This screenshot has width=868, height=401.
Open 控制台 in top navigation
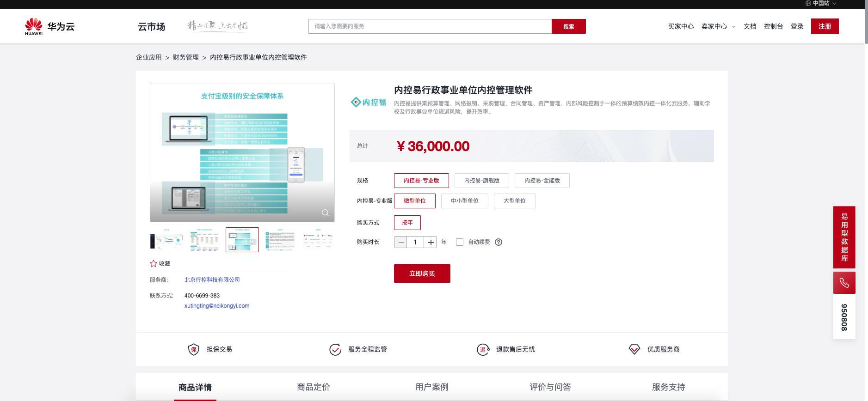point(773,26)
